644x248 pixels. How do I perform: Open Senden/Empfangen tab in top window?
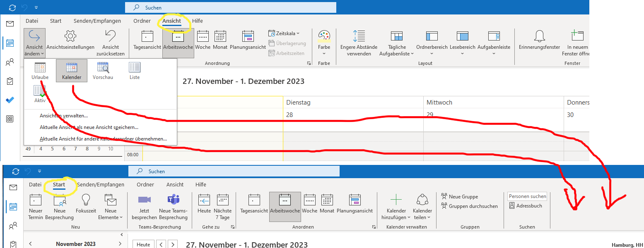pyautogui.click(x=97, y=21)
